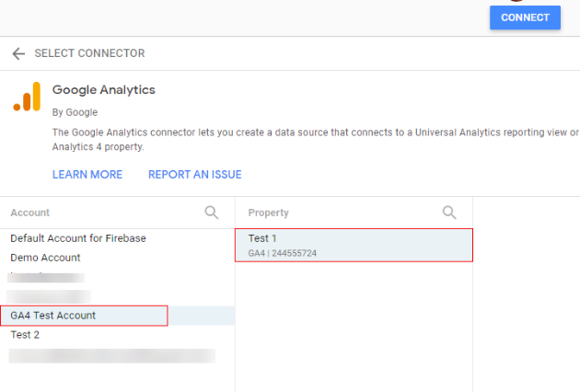Select the blurred account directly above GA4 Test Account

[x=50, y=296]
